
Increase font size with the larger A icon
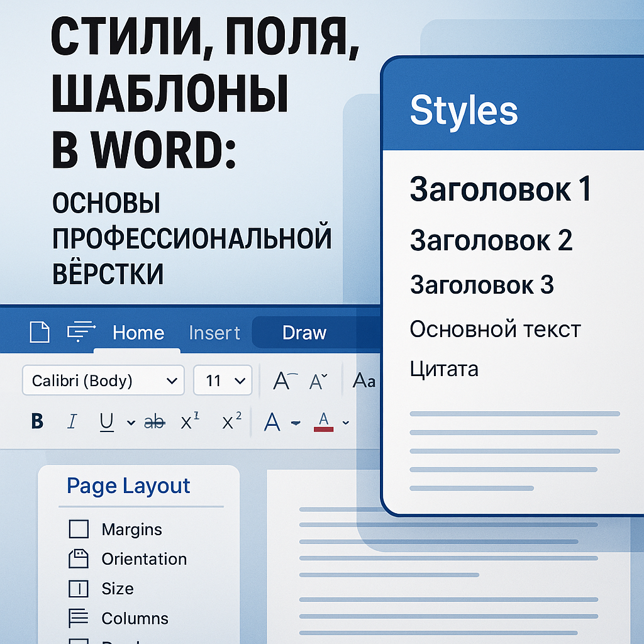click(285, 380)
